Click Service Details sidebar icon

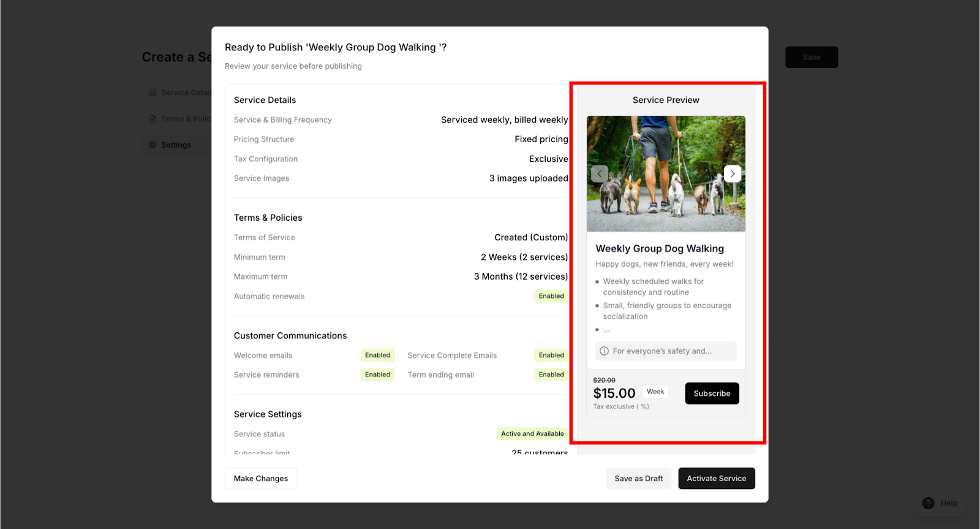153,93
